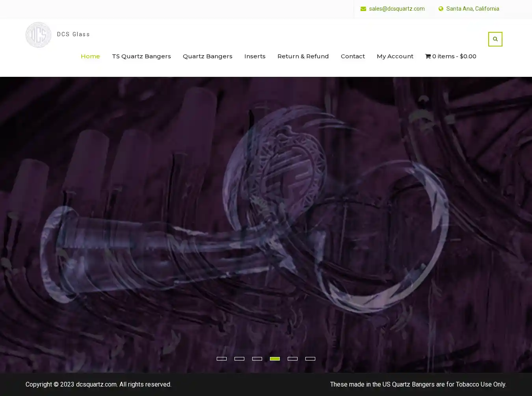Go to TS Quartz Bangers page
The height and width of the screenshot is (396, 532).
141,56
